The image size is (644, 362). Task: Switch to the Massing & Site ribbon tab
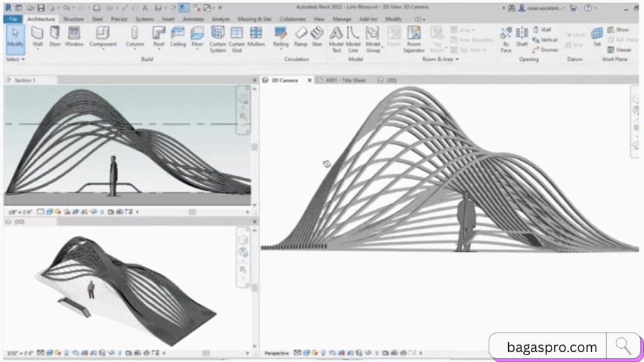point(254,19)
